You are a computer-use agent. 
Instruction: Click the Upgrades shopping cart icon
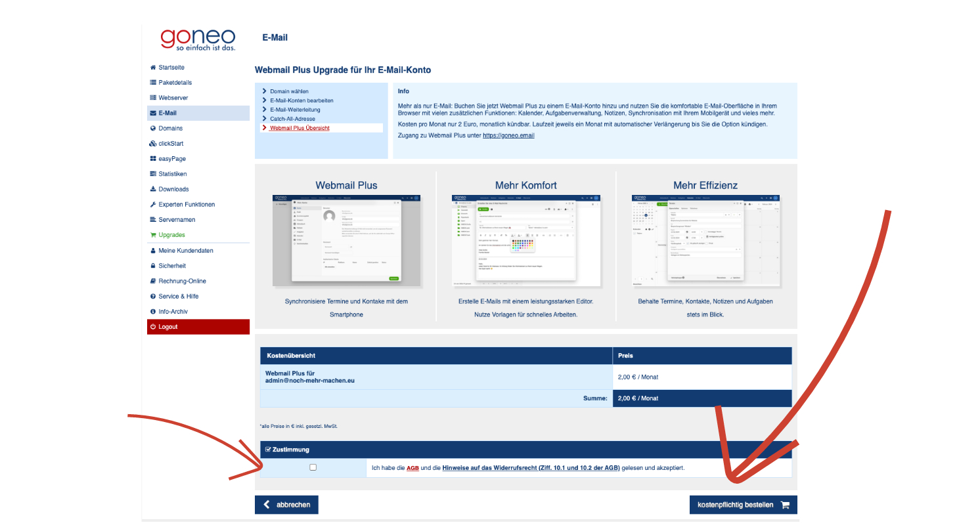pyautogui.click(x=152, y=234)
